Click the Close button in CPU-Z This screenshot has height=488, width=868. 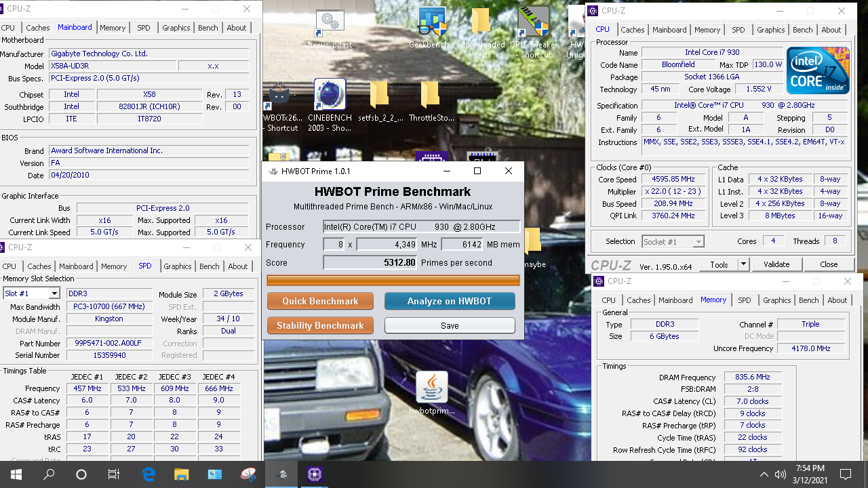click(x=829, y=264)
